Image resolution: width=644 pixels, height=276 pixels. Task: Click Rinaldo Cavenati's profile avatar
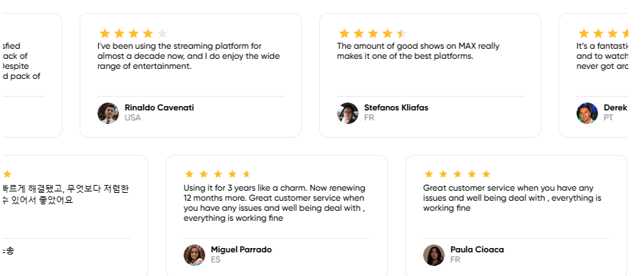[x=108, y=113]
